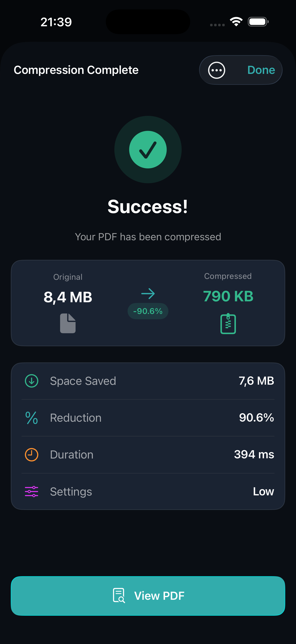This screenshot has height=644, width=296.
Task: Tap the Wi-Fi icon in status bar
Action: coord(236,22)
